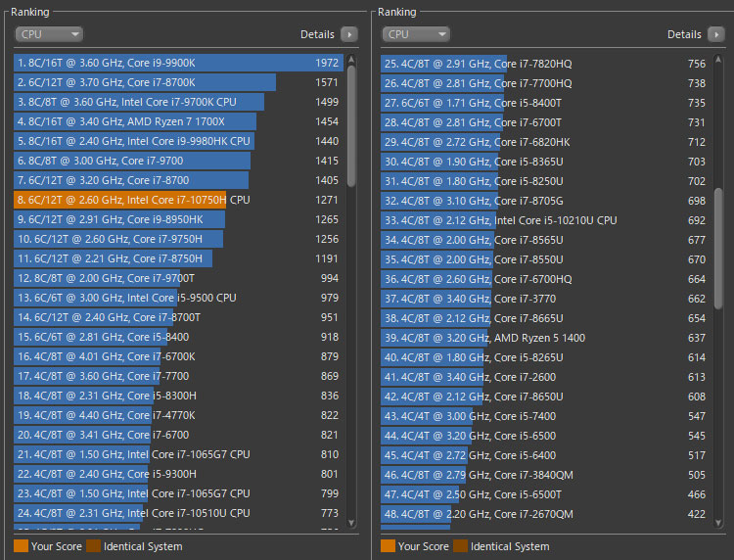Select Core i7-2670QM ranking row
Image resolution: width=734 pixels, height=560 pixels.
546,514
